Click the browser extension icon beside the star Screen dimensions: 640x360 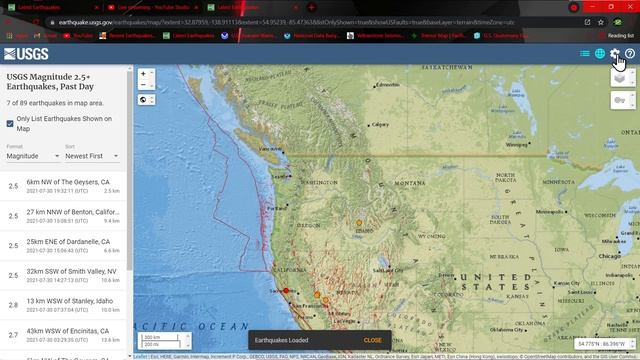point(618,22)
